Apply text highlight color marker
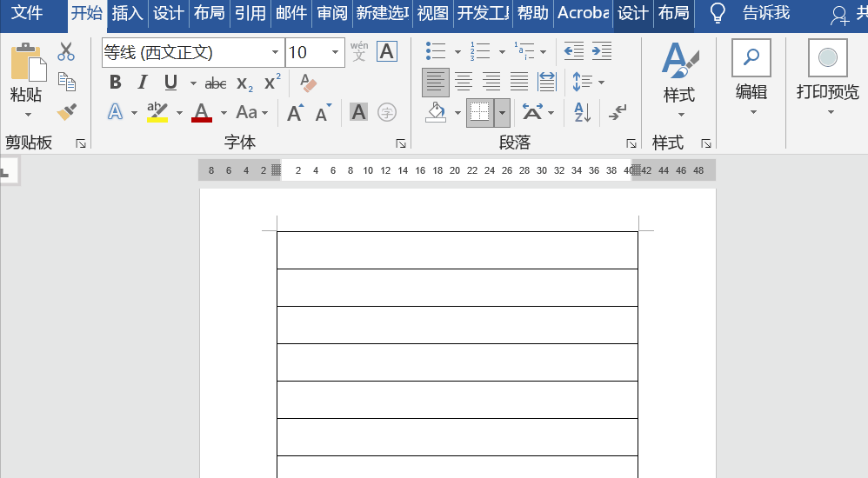Screen dimensions: 868x478 157,112
